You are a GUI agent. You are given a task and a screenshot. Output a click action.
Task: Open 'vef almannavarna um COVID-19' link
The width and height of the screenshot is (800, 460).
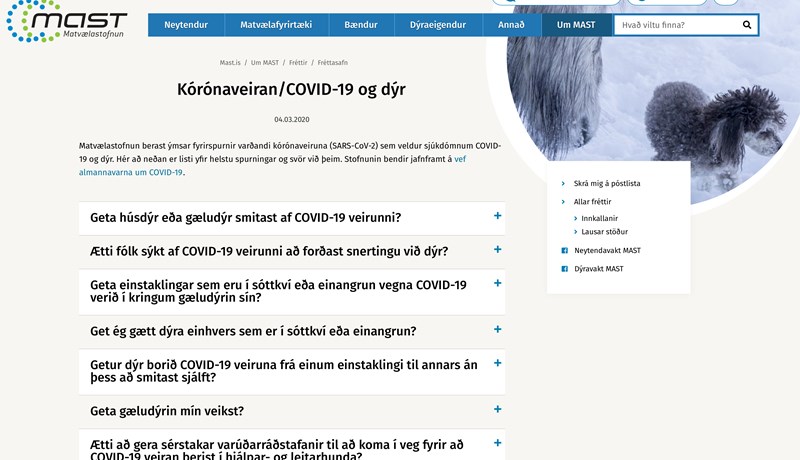pos(272,166)
